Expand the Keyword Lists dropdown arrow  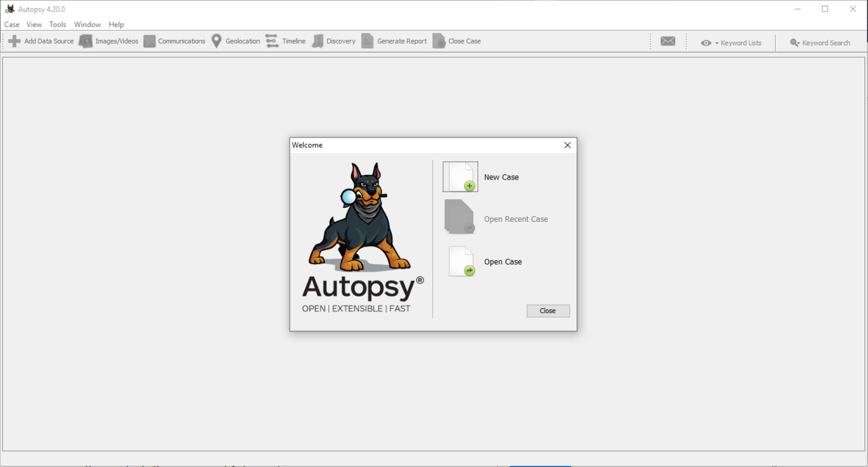(x=717, y=43)
